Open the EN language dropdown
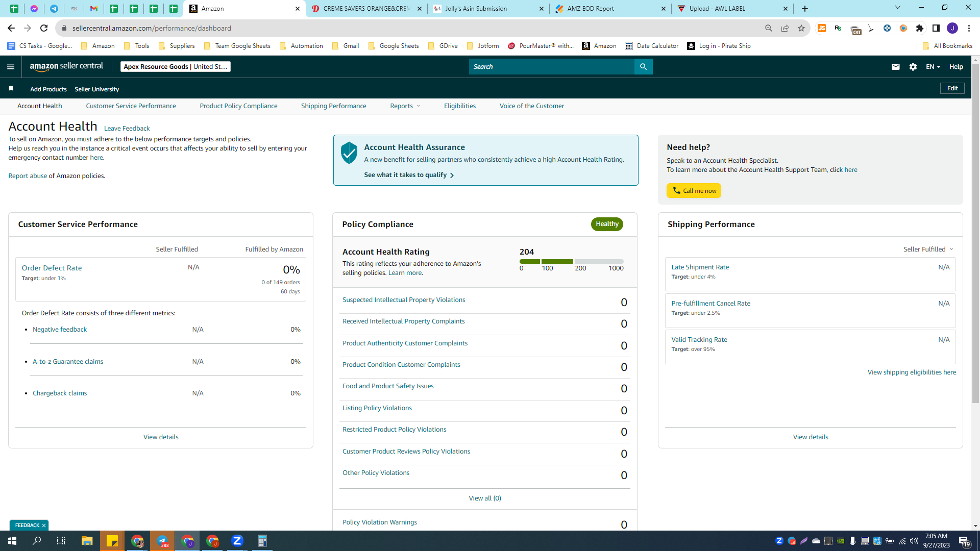 click(x=933, y=67)
